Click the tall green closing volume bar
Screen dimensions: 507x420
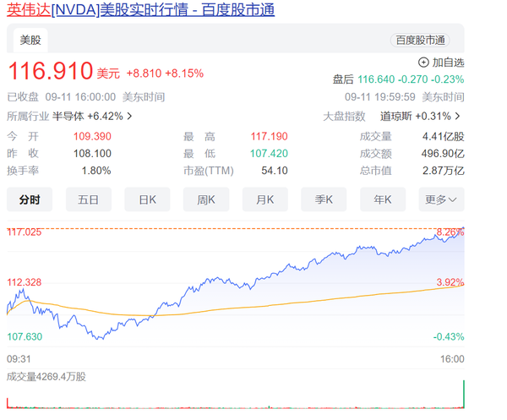coord(464,394)
